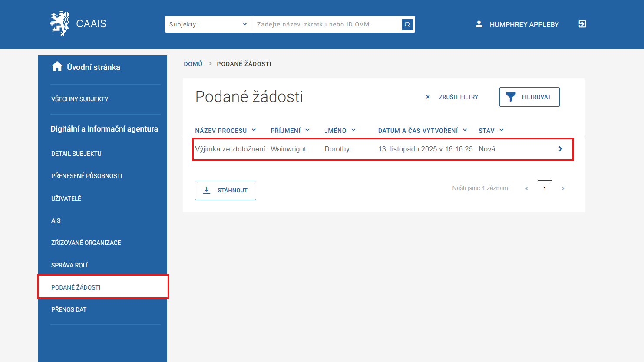This screenshot has width=644, height=362.
Task: Open the Subjekty search type dropdown
Action: pos(208,24)
